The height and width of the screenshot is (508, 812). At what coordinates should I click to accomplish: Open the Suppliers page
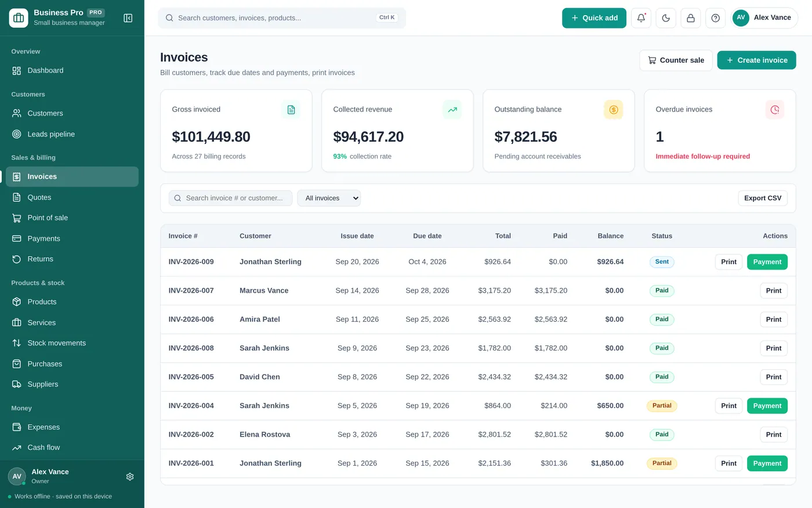[72, 384]
